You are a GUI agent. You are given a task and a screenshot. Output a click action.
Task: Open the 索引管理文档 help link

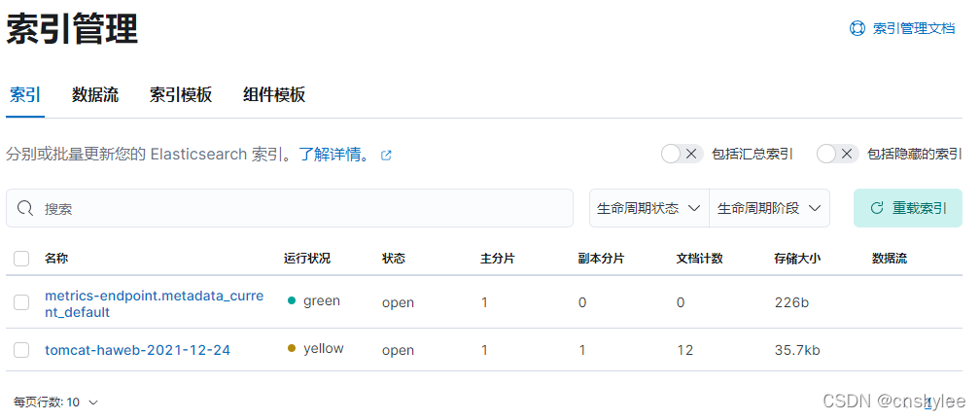(913, 28)
